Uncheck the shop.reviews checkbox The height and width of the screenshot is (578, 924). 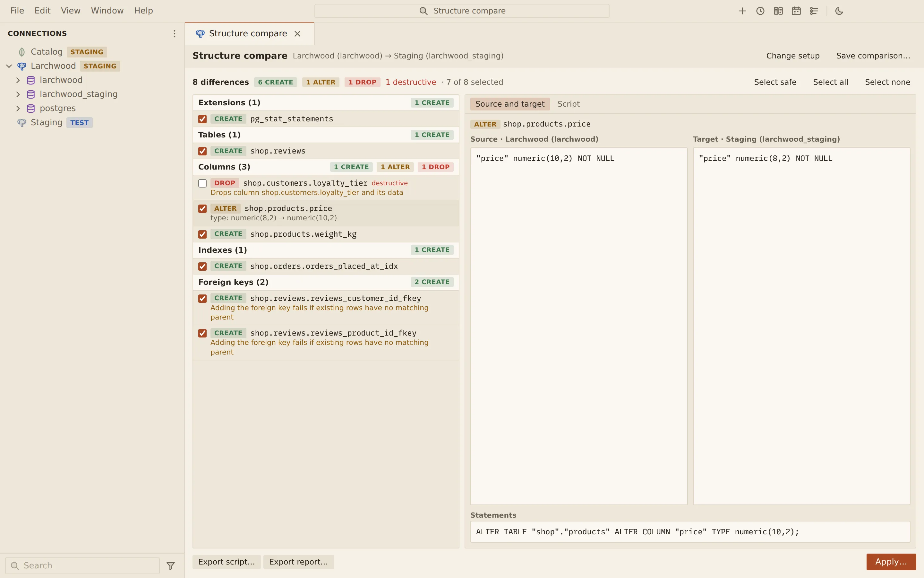click(202, 151)
